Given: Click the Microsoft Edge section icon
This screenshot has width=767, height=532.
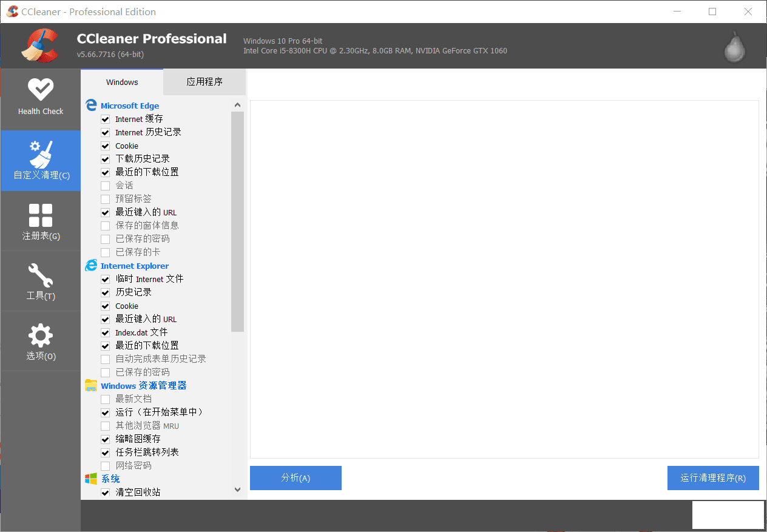Looking at the screenshot, I should (x=91, y=105).
